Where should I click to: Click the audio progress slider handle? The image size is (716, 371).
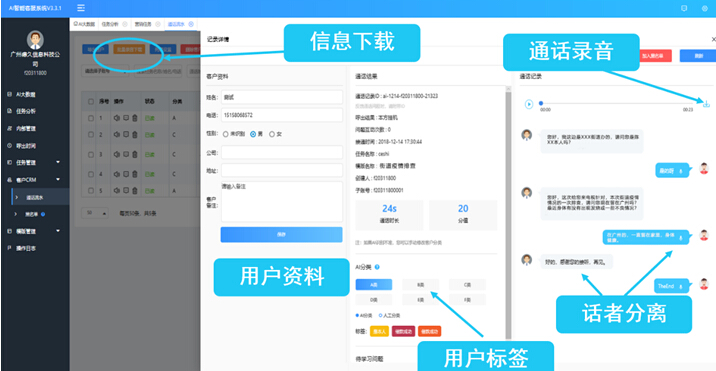(x=541, y=103)
